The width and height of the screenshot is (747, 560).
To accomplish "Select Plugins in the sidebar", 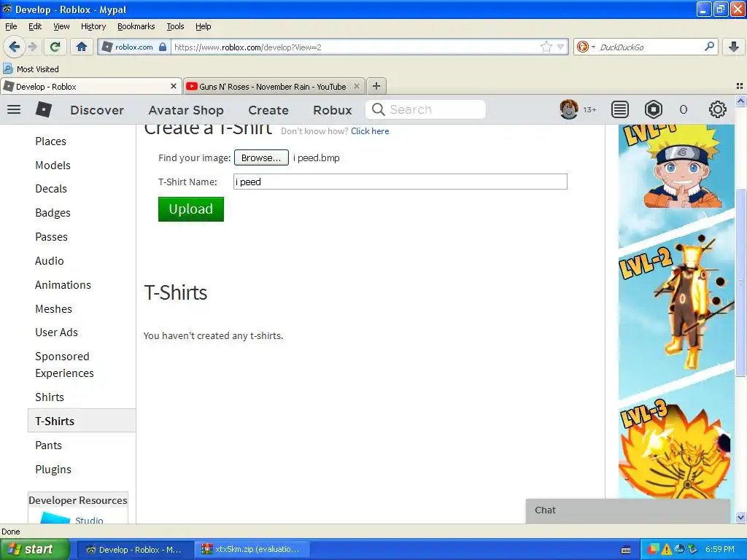I will 53,469.
